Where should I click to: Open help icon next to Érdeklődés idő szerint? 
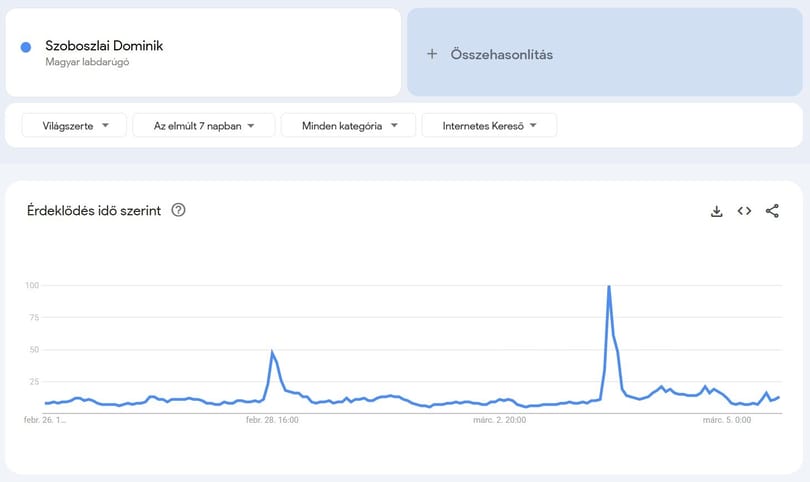click(178, 210)
